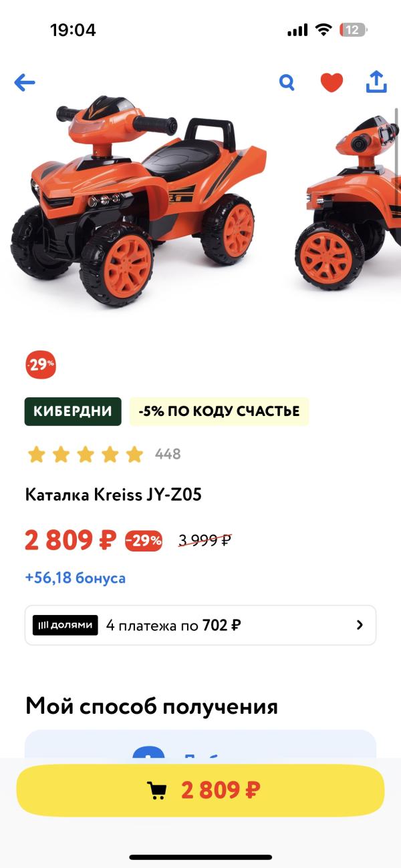Tap the cart icon in yellow button
The height and width of the screenshot is (868, 401).
click(156, 791)
